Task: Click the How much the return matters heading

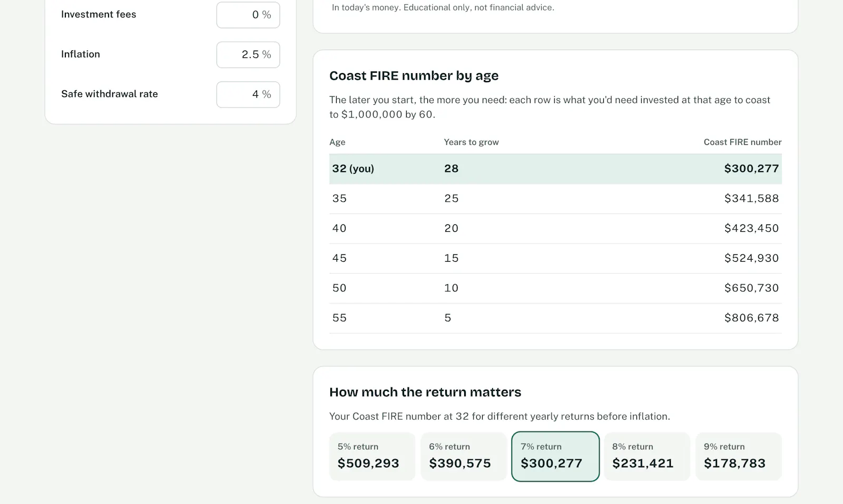Action: (x=425, y=392)
